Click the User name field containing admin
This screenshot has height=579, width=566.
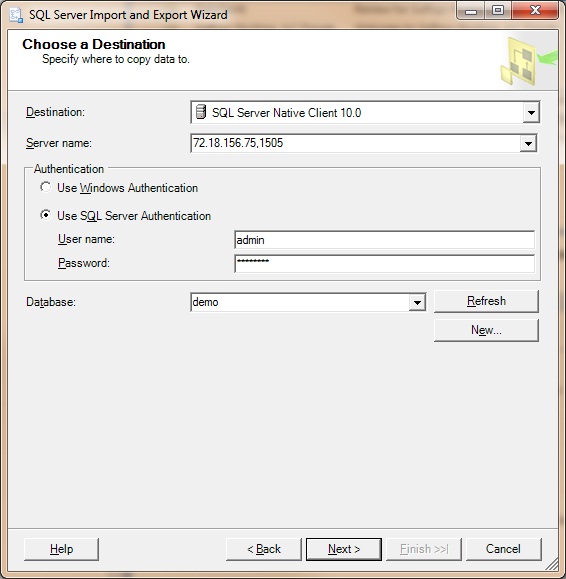[384, 240]
